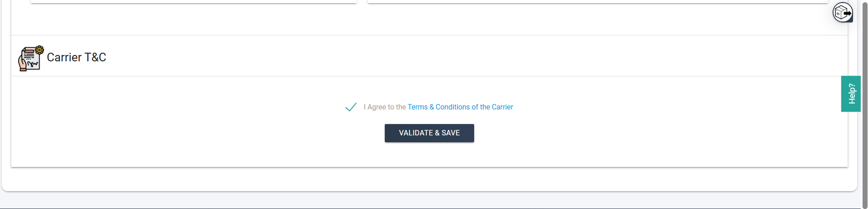Toggle the carrier terms agreement checkmark
The height and width of the screenshot is (209, 868).
click(x=351, y=107)
